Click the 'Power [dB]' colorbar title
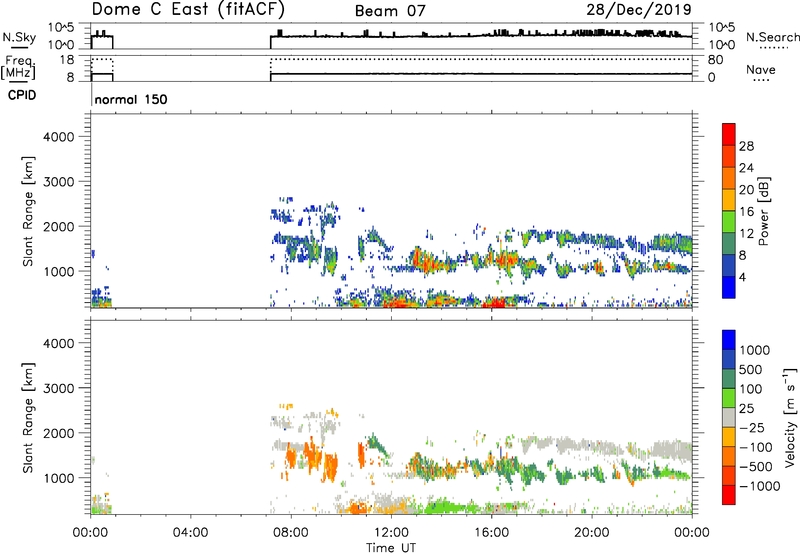The height and width of the screenshot is (554, 800). coord(763,211)
